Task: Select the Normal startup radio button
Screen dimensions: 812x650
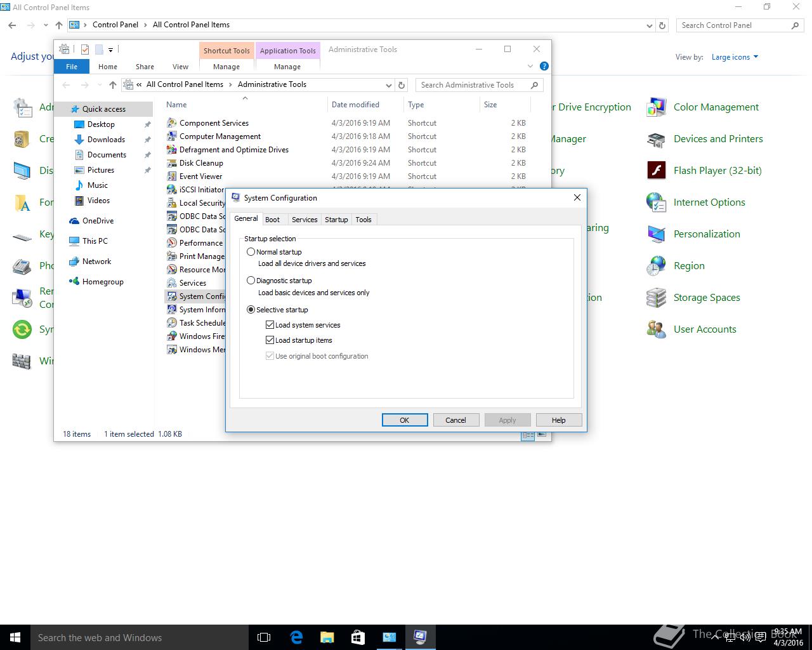Action: coord(251,252)
